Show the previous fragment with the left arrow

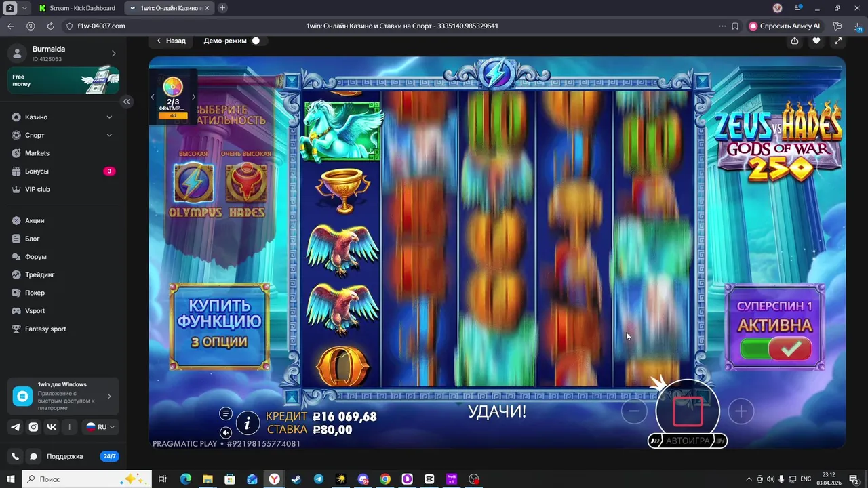click(x=153, y=97)
